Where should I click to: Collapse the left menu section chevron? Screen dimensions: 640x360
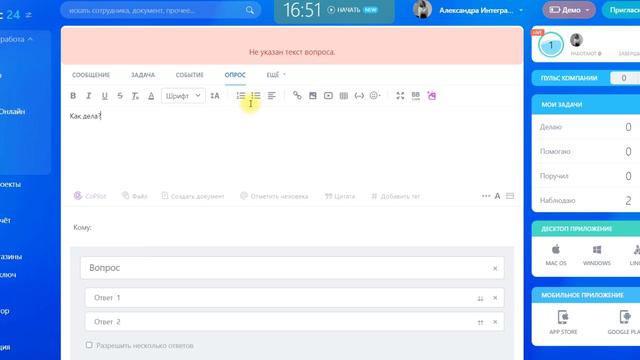click(30, 39)
